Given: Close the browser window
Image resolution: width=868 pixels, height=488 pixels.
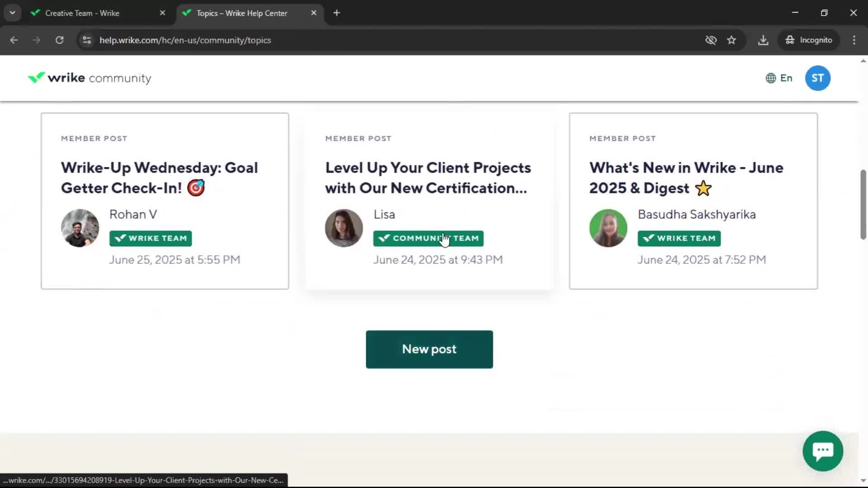Looking at the screenshot, I should [x=854, y=13].
